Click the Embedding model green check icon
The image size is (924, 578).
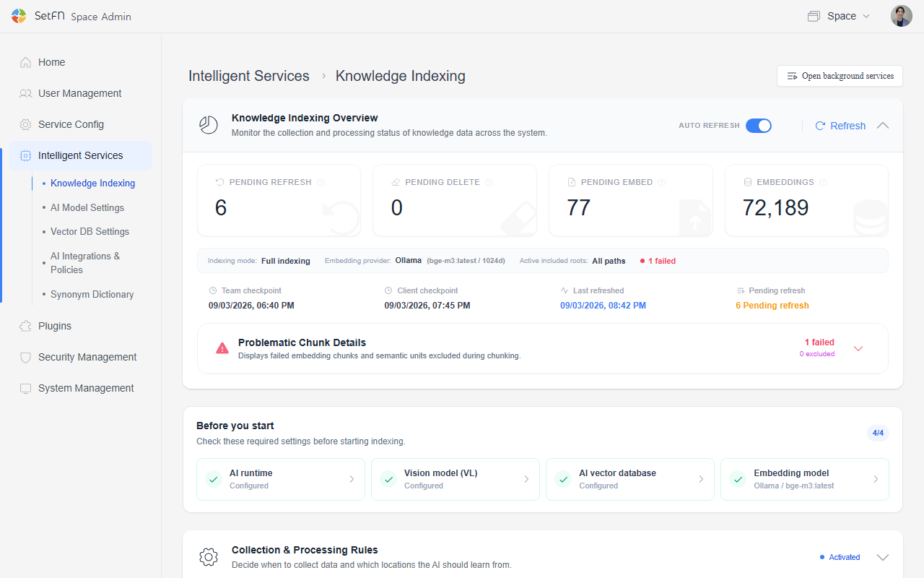click(738, 479)
